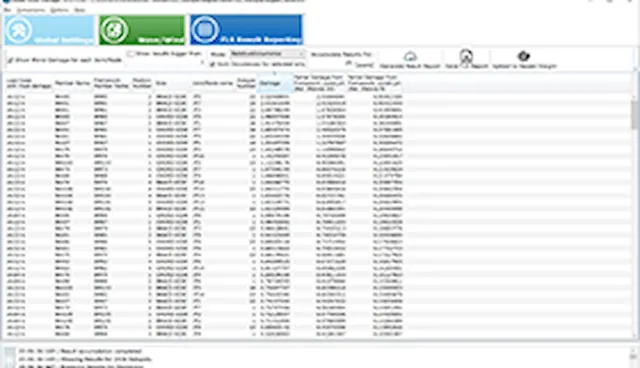Image resolution: width=640 pixels, height=368 pixels.
Task: Open the blue FLS Result Reporting tab
Action: click(246, 30)
